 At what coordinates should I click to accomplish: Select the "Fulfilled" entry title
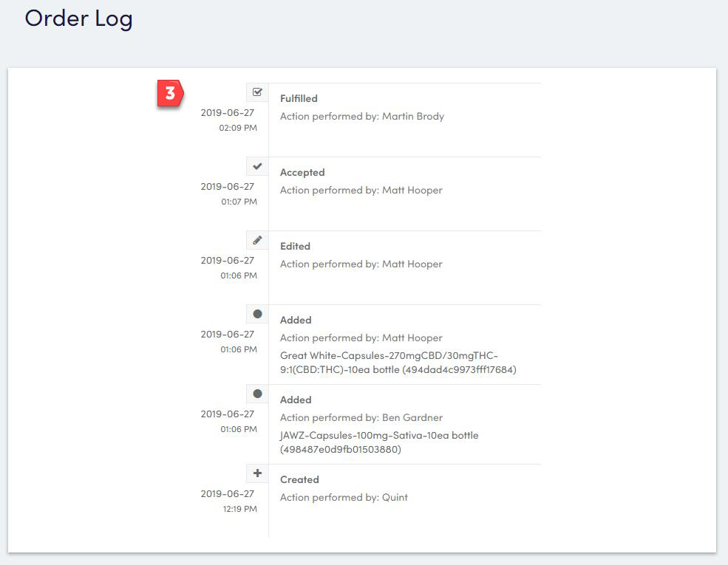tap(299, 98)
